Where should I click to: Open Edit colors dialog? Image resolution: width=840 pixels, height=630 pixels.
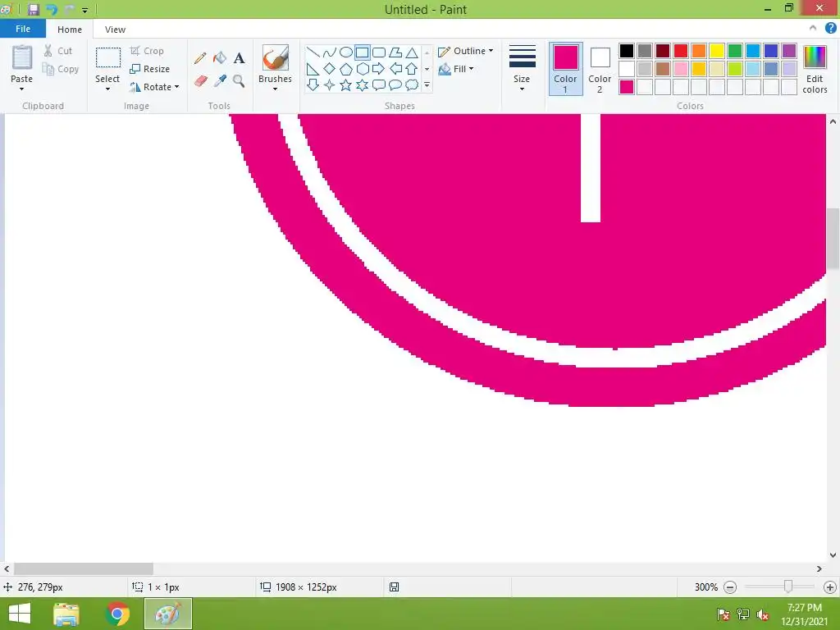(815, 69)
